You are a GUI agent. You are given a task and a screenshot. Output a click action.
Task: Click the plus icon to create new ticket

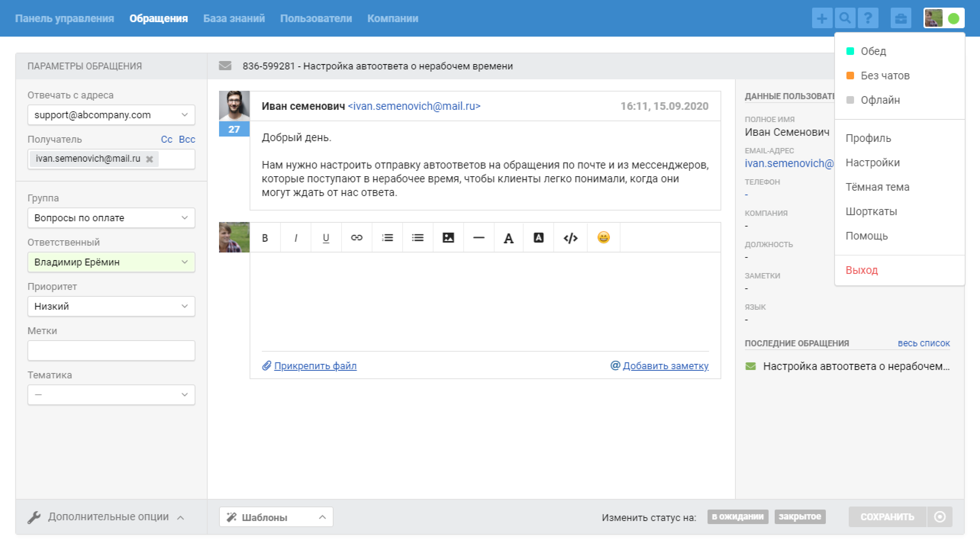[x=822, y=18]
